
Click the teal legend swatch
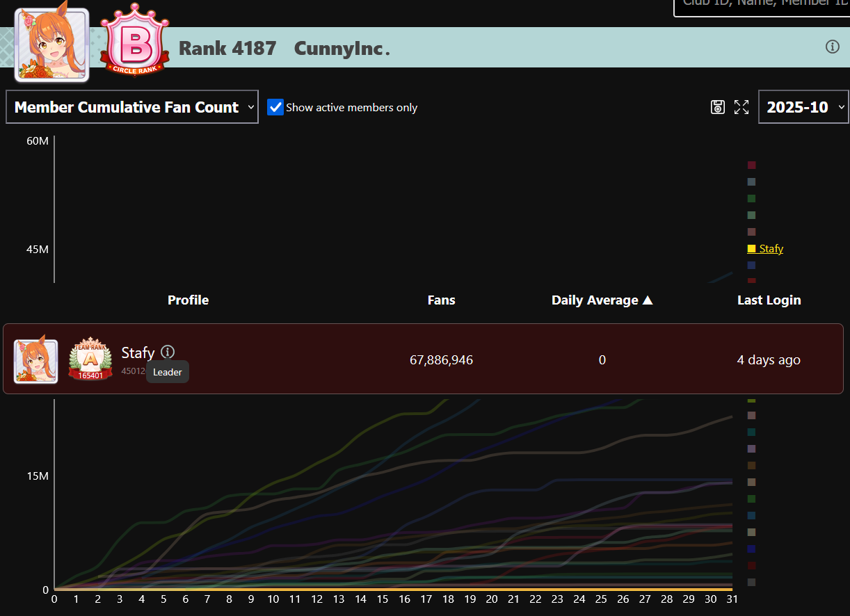point(751,432)
